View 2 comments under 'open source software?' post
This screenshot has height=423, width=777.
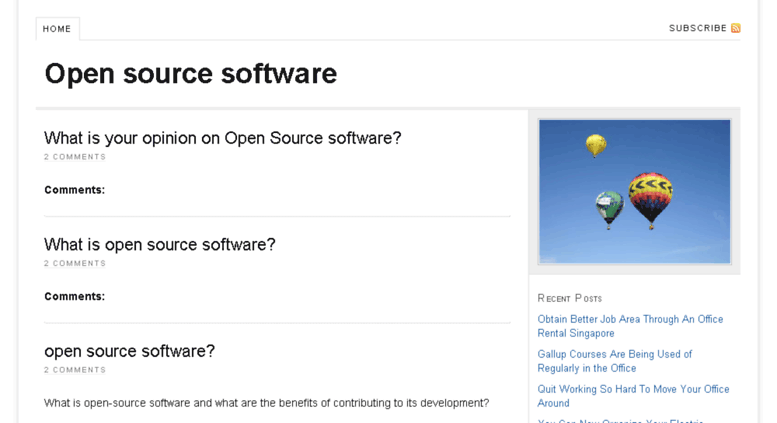coord(75,370)
